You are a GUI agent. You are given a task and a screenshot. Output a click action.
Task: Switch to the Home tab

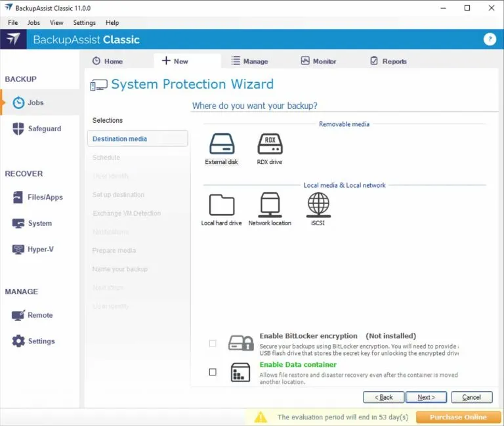(x=108, y=61)
